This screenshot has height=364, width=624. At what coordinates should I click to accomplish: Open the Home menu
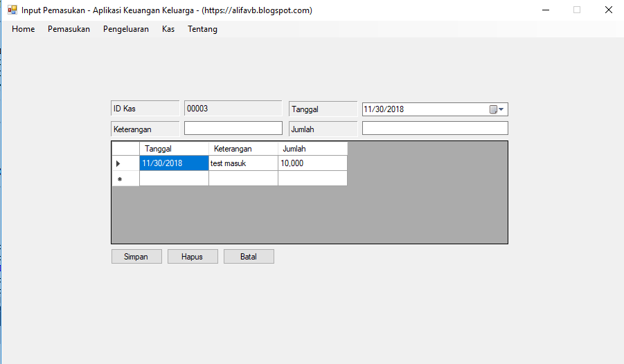pos(23,29)
